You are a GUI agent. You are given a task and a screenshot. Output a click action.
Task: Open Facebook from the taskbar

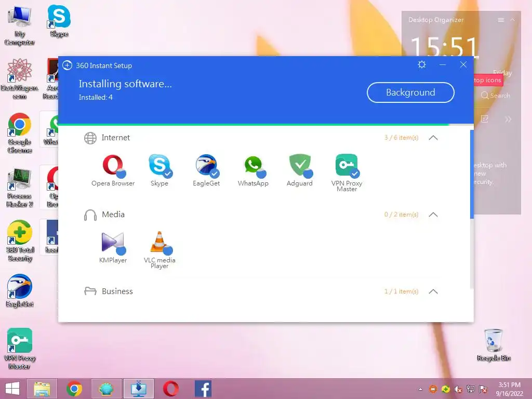point(203,389)
